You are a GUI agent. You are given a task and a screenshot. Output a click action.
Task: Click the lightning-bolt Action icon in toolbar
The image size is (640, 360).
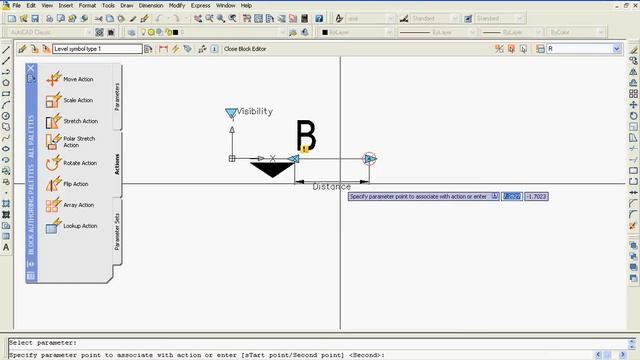[x=175, y=49]
